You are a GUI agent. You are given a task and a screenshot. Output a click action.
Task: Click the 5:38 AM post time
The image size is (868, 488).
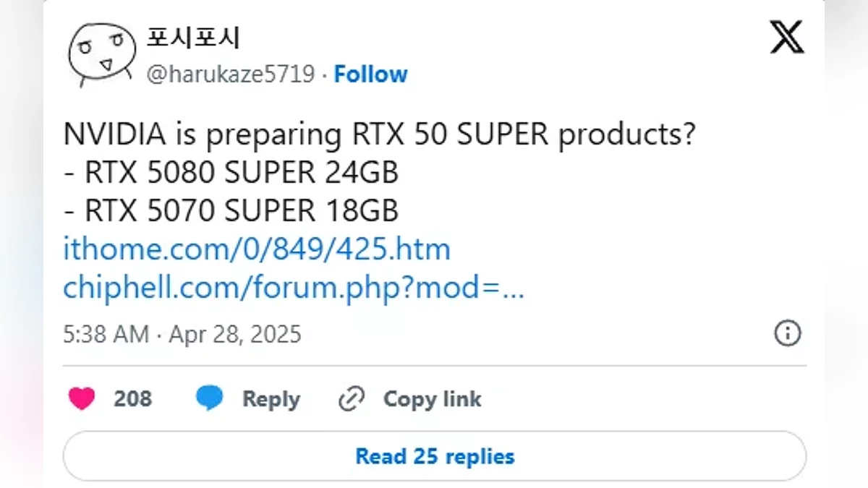[x=106, y=334]
